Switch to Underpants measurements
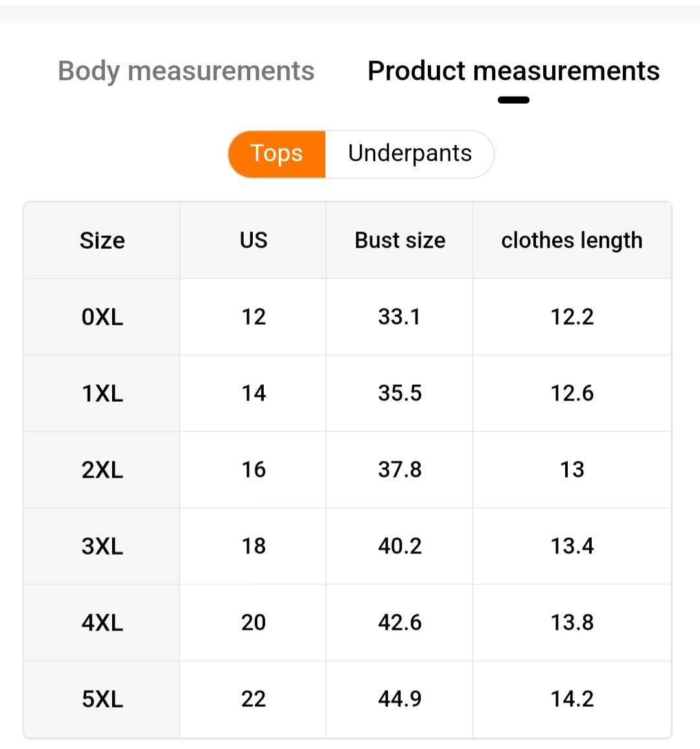 tap(410, 154)
